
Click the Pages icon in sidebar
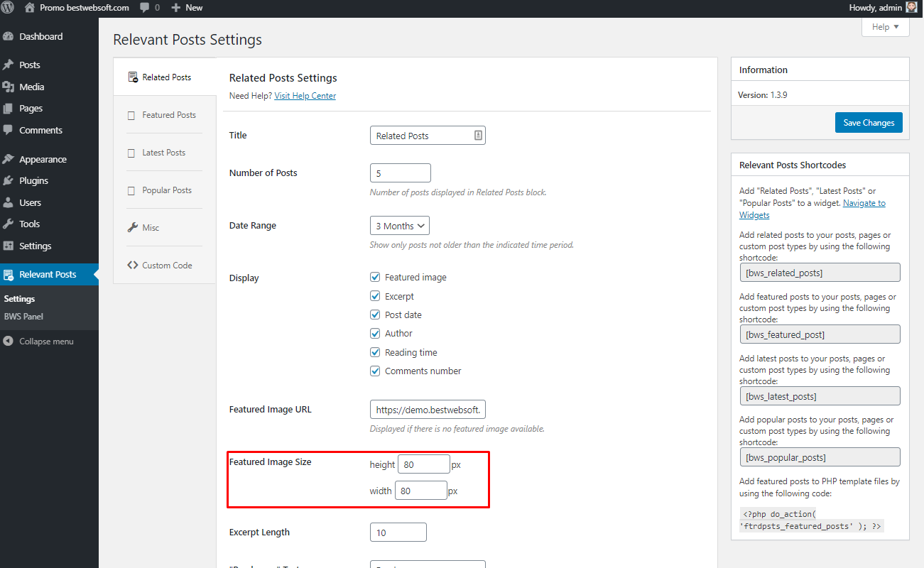click(x=9, y=109)
